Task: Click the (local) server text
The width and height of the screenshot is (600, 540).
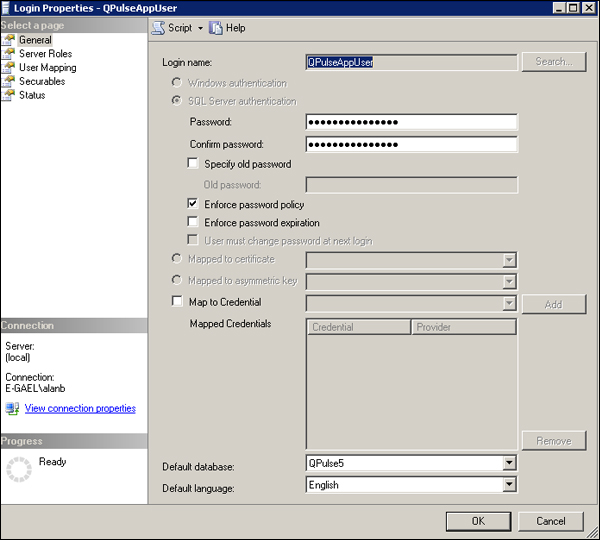Action: click(18, 357)
